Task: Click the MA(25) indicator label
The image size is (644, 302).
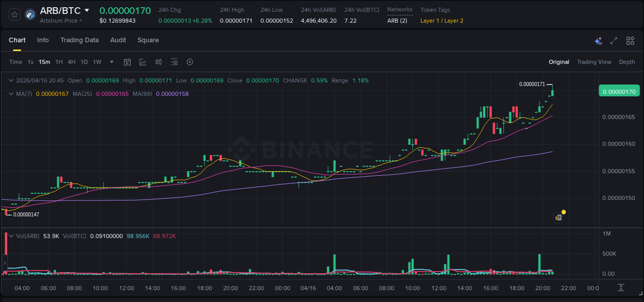Action: (82, 94)
